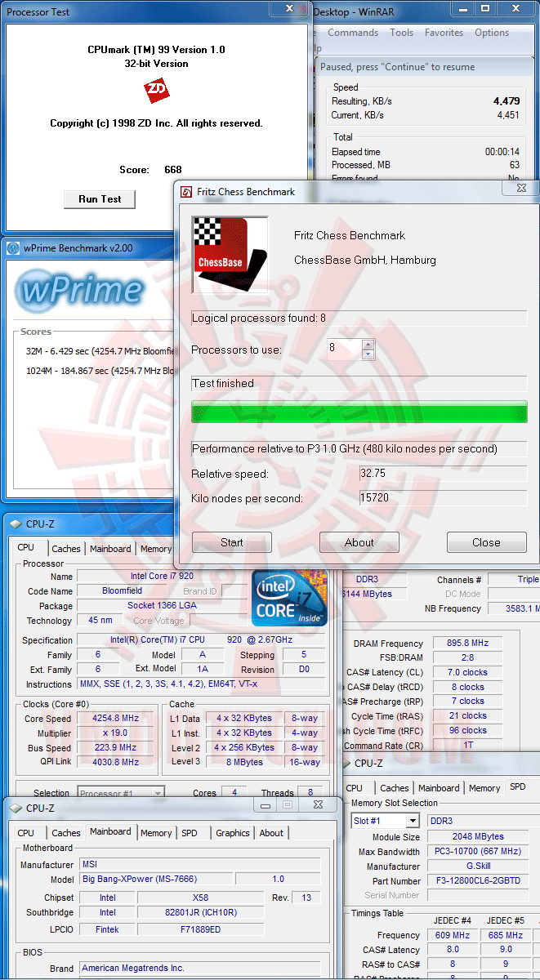This screenshot has width=540, height=980.
Task: Click the Code Name Bloomfield field
Action: point(123,590)
